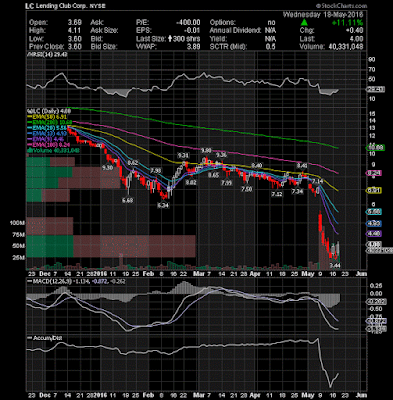This screenshot has width=393, height=400.
Task: Select the cyan EMA(20) legend entry
Action: [x=47, y=128]
